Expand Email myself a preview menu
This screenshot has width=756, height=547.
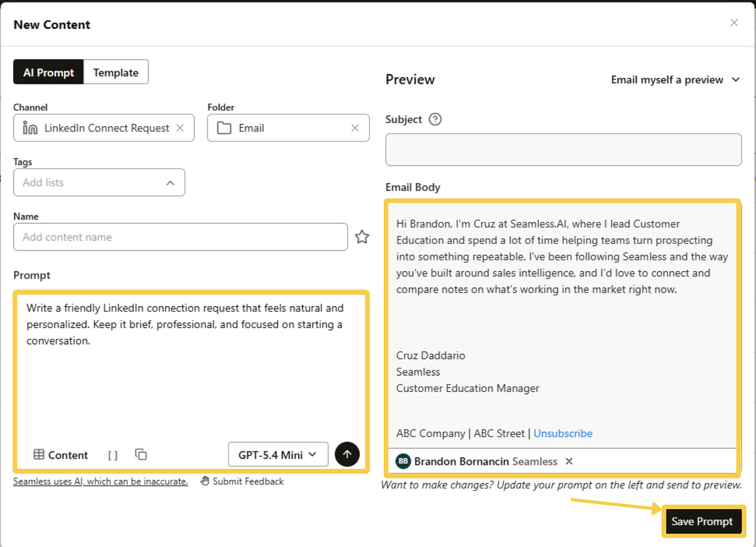[676, 80]
